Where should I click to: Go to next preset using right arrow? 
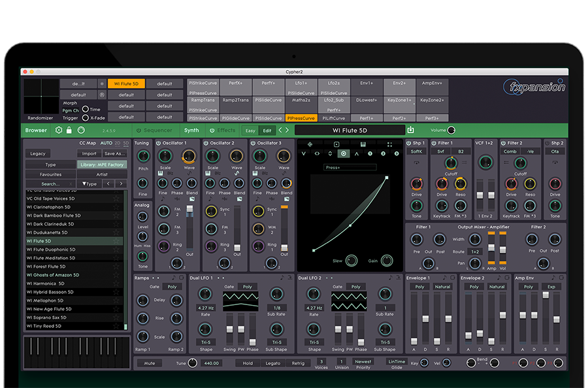pyautogui.click(x=287, y=130)
